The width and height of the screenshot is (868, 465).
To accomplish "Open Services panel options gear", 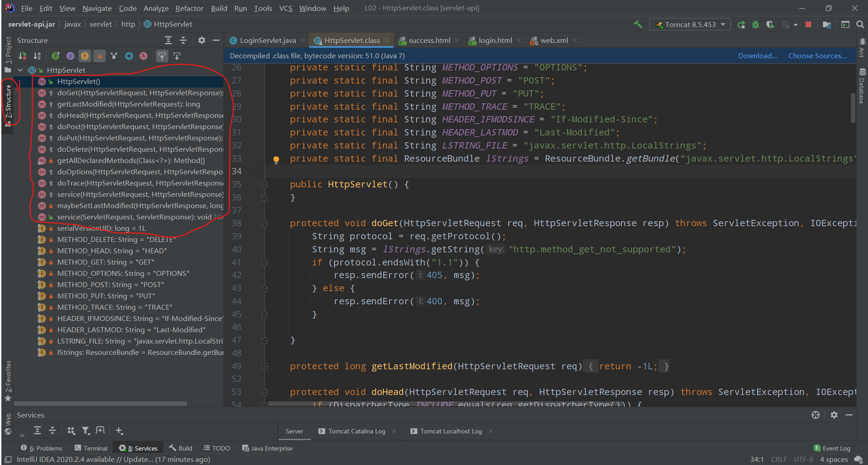I will (x=834, y=415).
